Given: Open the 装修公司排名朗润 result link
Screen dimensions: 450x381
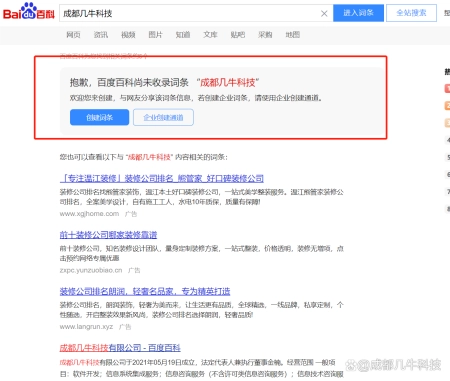Looking at the screenshot, I should (x=145, y=291).
